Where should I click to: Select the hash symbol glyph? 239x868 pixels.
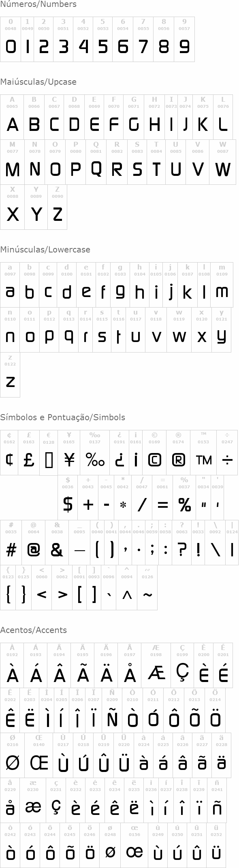pyautogui.click(x=11, y=549)
